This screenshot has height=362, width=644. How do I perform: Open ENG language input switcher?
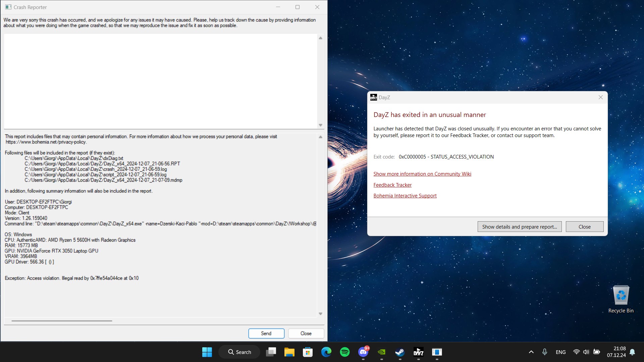(x=561, y=352)
